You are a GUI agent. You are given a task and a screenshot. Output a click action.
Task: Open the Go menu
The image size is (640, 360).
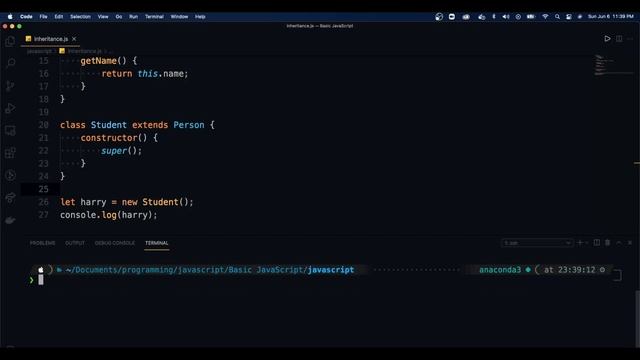[x=119, y=17]
